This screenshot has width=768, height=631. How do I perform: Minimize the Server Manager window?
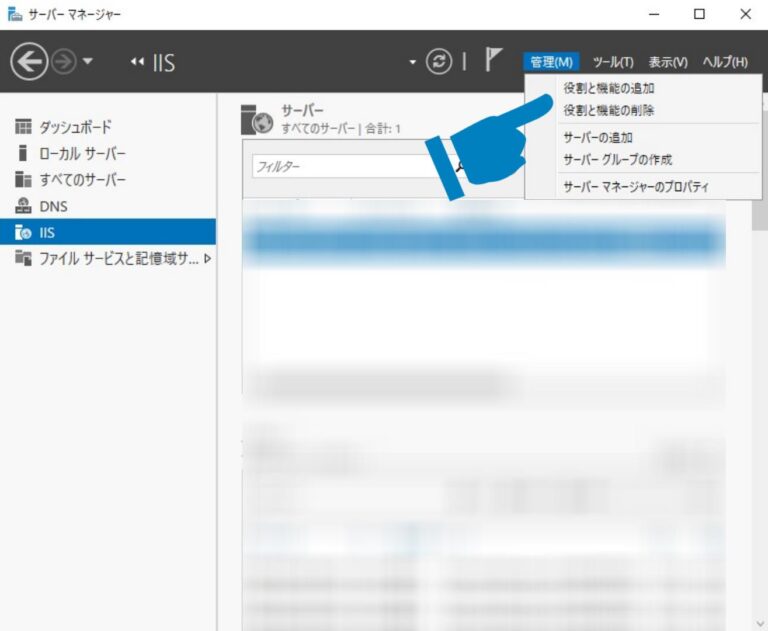tap(654, 14)
